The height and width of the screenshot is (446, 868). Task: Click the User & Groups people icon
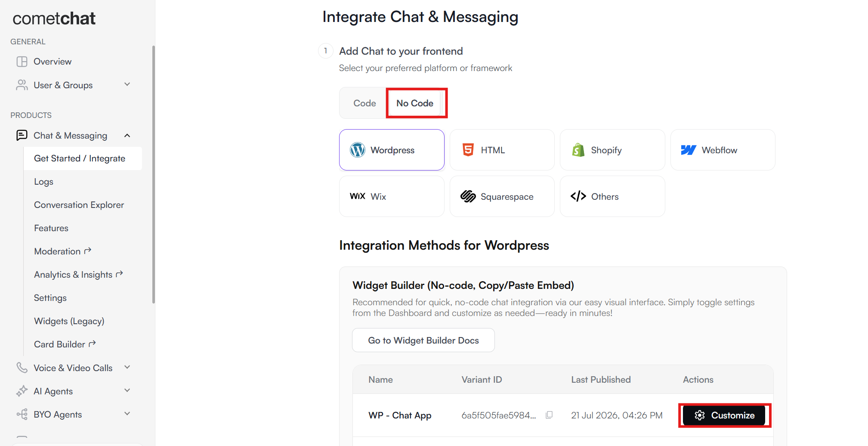click(22, 85)
